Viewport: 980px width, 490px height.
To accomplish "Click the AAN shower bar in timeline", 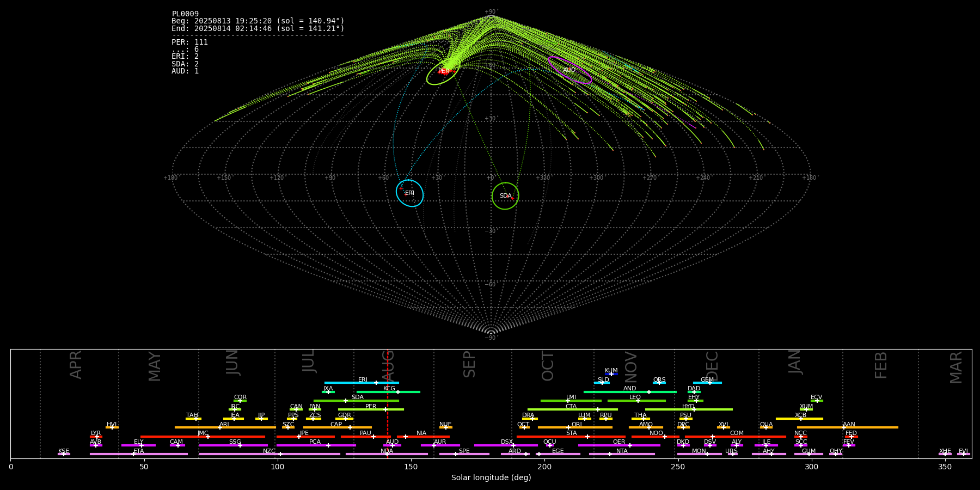I will pyautogui.click(x=848, y=427).
